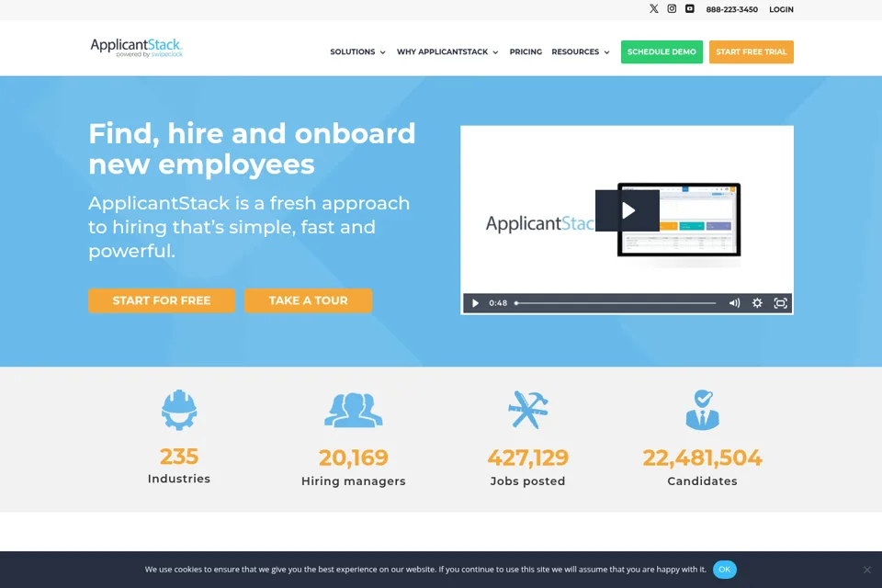Click the Start For Free button

[x=162, y=300]
